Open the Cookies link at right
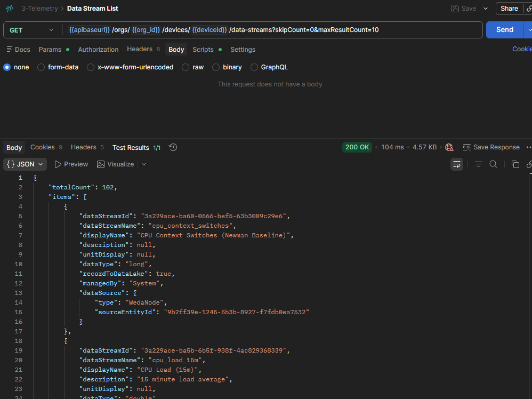The width and height of the screenshot is (532, 399). click(522, 49)
